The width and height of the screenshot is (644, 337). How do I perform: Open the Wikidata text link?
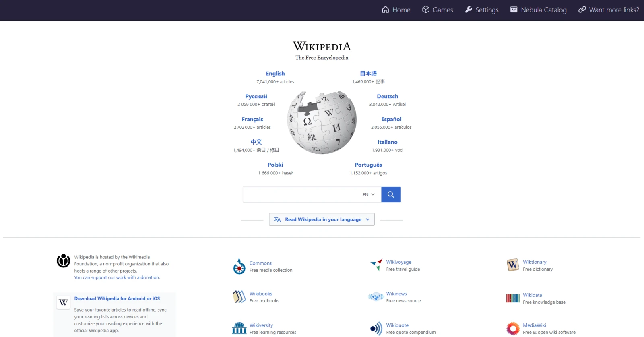click(533, 295)
